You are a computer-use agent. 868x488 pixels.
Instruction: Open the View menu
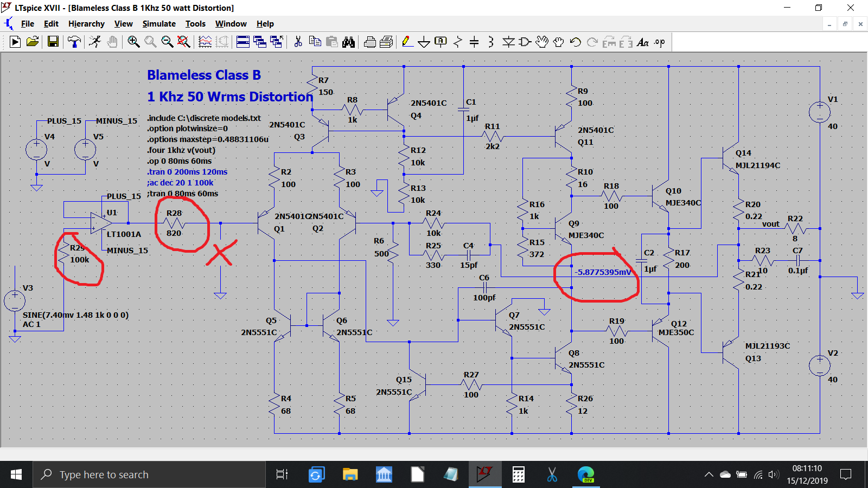[x=124, y=24]
